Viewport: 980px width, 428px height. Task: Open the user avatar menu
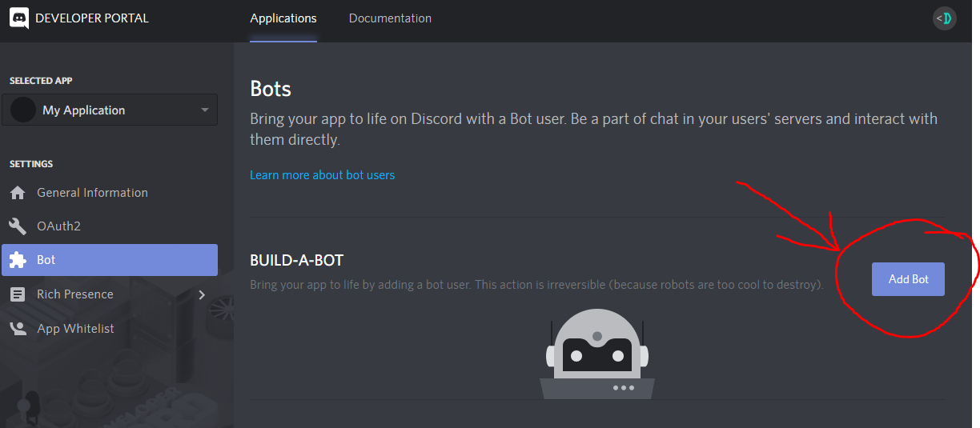(945, 18)
